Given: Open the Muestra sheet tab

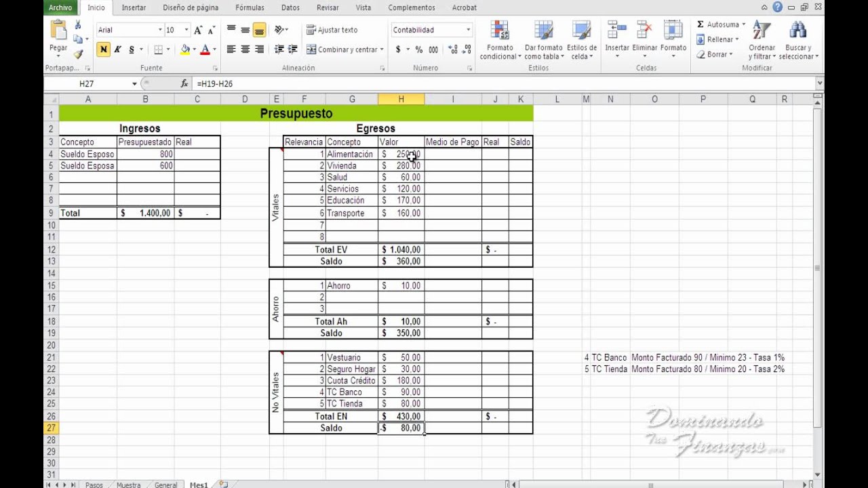Looking at the screenshot, I should coord(128,485).
